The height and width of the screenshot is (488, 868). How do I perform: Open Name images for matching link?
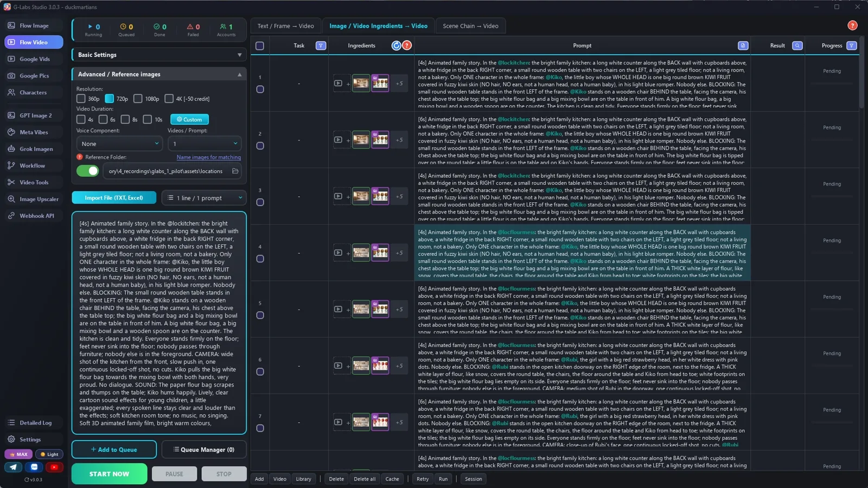tap(208, 157)
